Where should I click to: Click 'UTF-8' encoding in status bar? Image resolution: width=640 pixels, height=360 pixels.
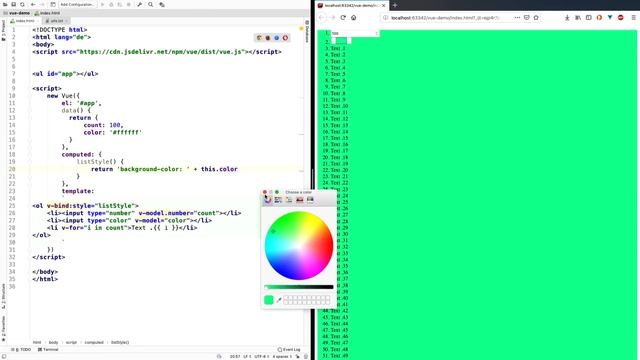click(262, 356)
